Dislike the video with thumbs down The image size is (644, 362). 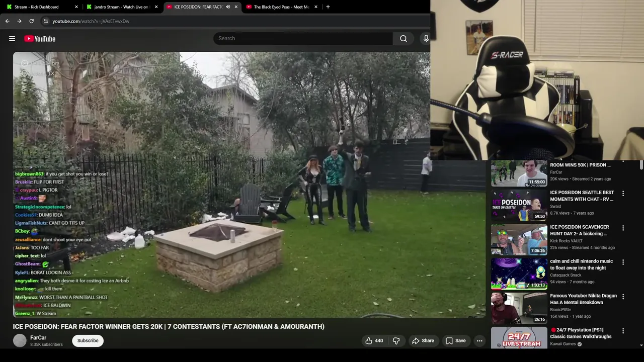[396, 341]
